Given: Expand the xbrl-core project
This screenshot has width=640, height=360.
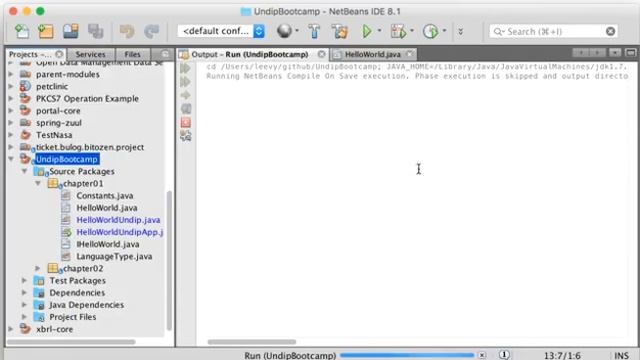Looking at the screenshot, I should click(11, 329).
